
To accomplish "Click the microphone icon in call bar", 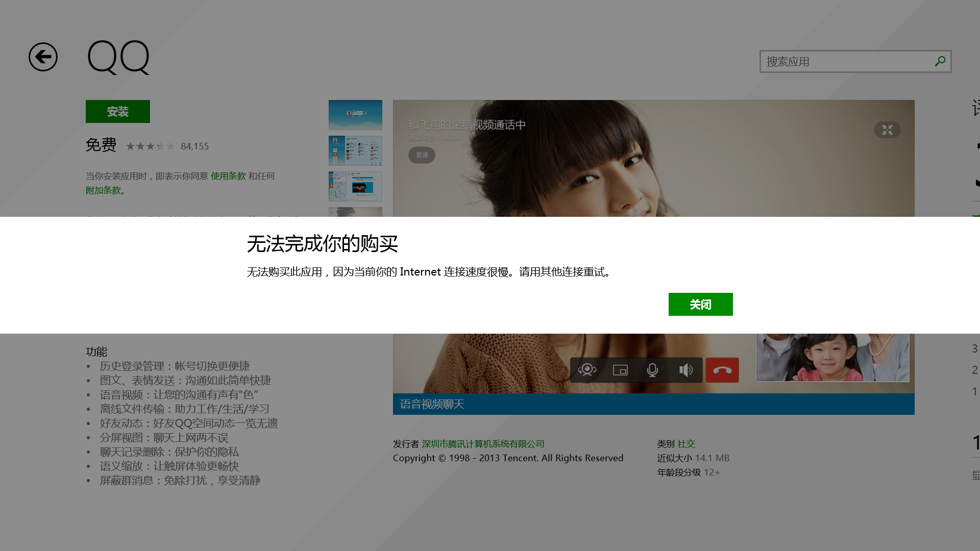I will click(x=652, y=370).
